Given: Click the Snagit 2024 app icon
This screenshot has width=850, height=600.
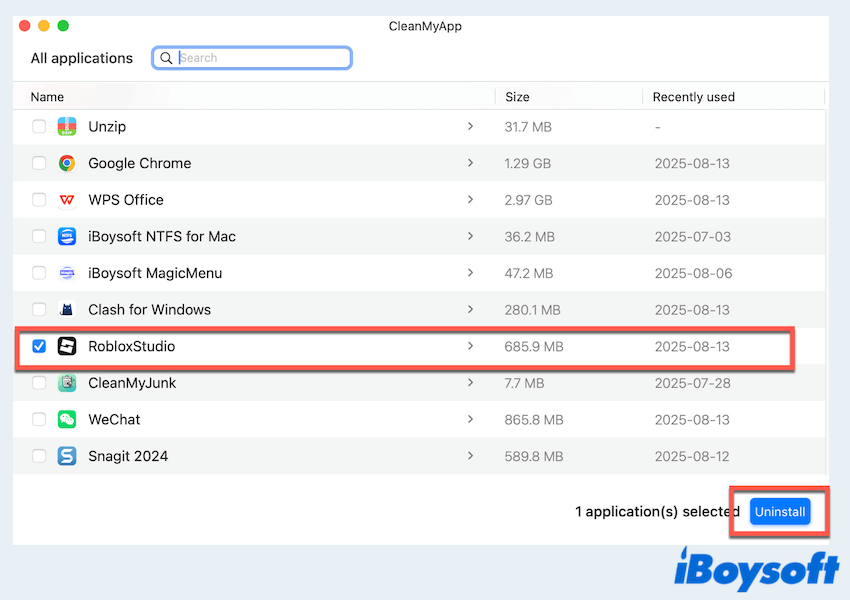Looking at the screenshot, I should pyautogui.click(x=67, y=456).
